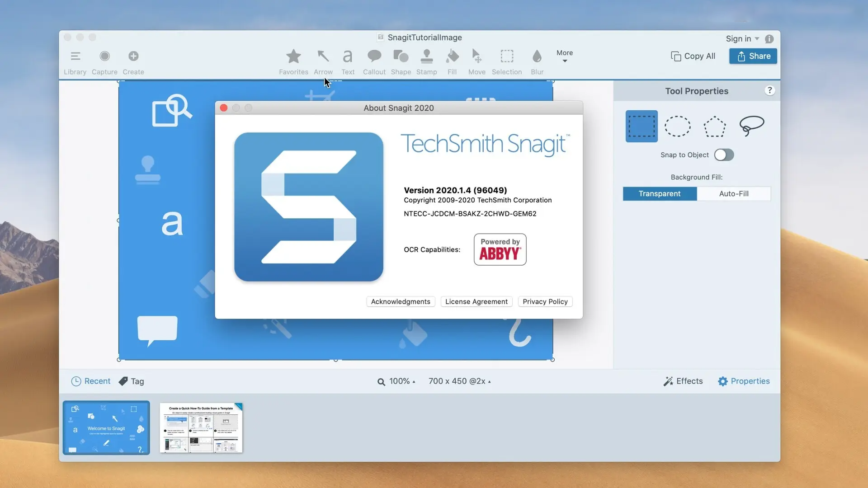This screenshot has height=488, width=868.
Task: Click the callout bubble icon on canvas
Action: (x=157, y=331)
